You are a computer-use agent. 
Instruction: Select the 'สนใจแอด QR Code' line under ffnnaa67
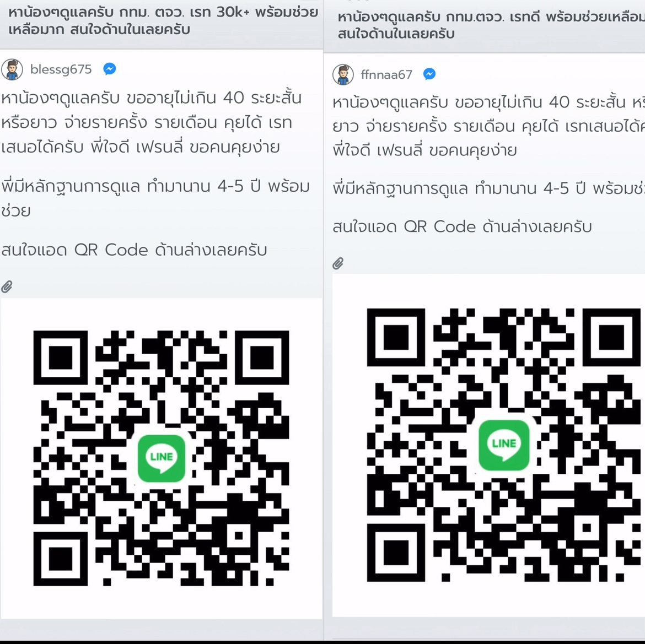[x=462, y=227]
